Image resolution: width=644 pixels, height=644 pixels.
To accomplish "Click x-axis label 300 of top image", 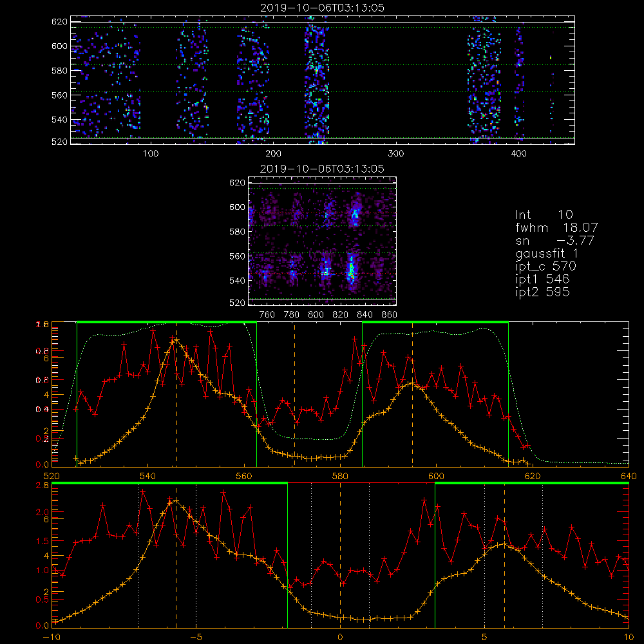I will 396,154.
